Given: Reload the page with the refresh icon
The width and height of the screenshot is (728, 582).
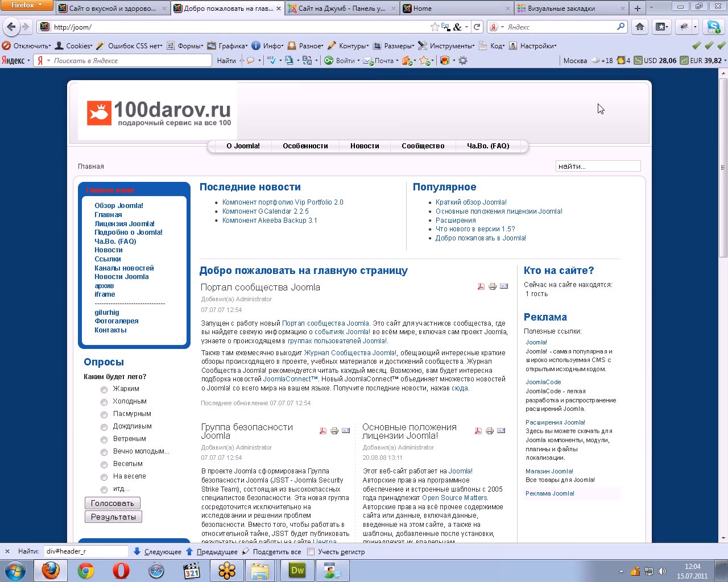Looking at the screenshot, I should pos(477,27).
